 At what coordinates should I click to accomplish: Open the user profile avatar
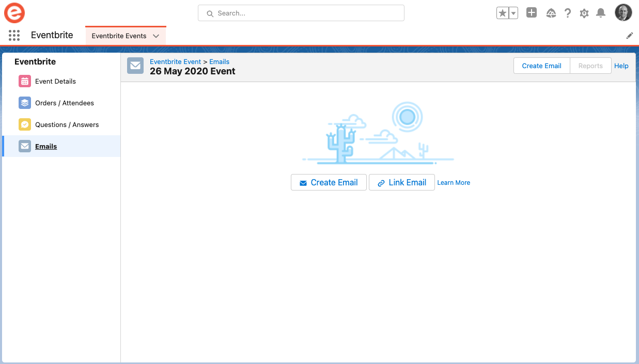tap(624, 13)
